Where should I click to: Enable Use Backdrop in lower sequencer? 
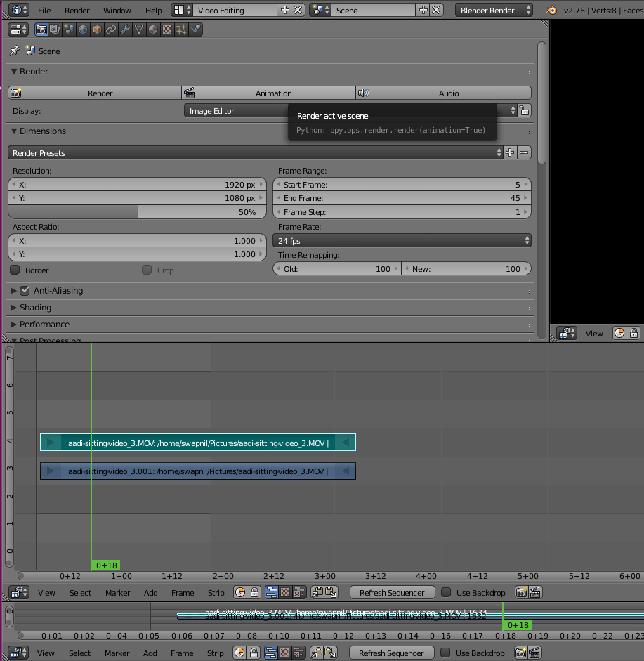pyautogui.click(x=445, y=653)
